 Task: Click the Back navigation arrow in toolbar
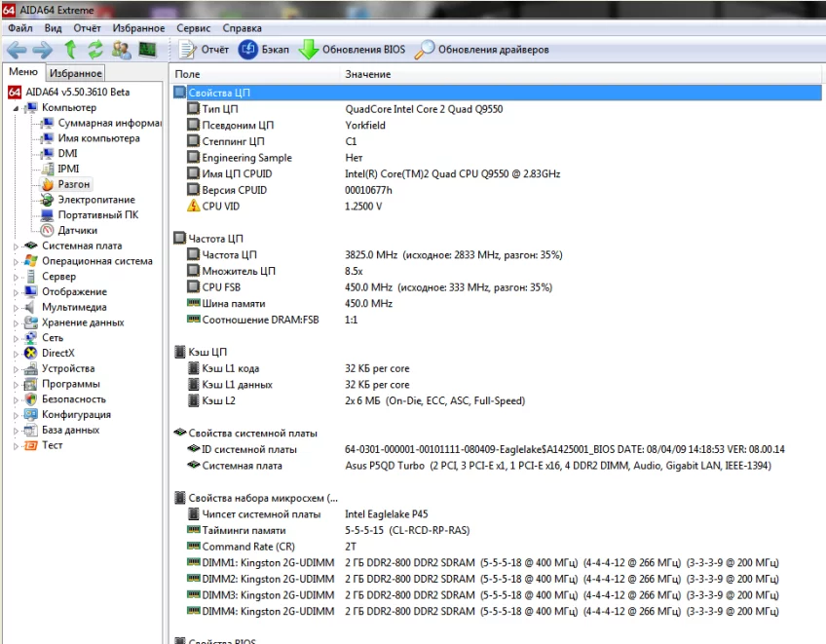pos(17,50)
